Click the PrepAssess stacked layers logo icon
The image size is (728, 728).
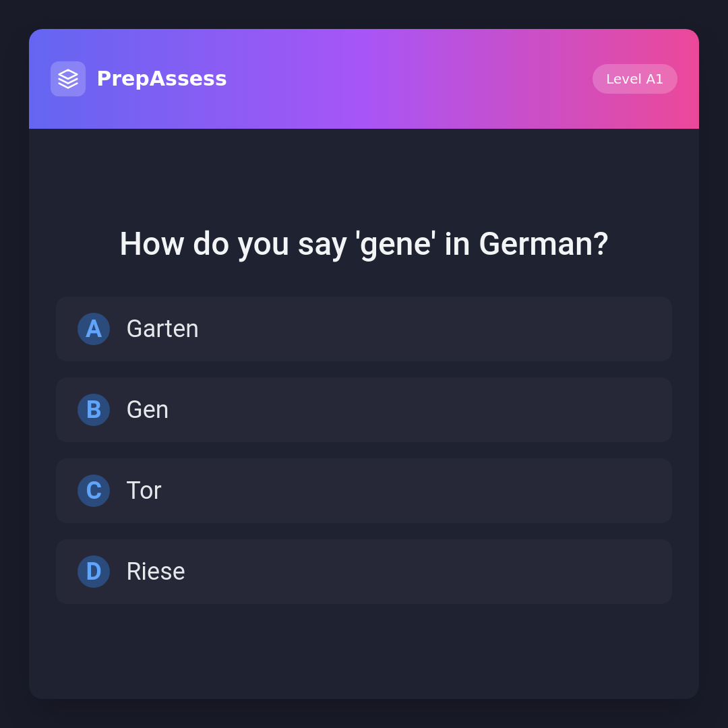point(68,79)
